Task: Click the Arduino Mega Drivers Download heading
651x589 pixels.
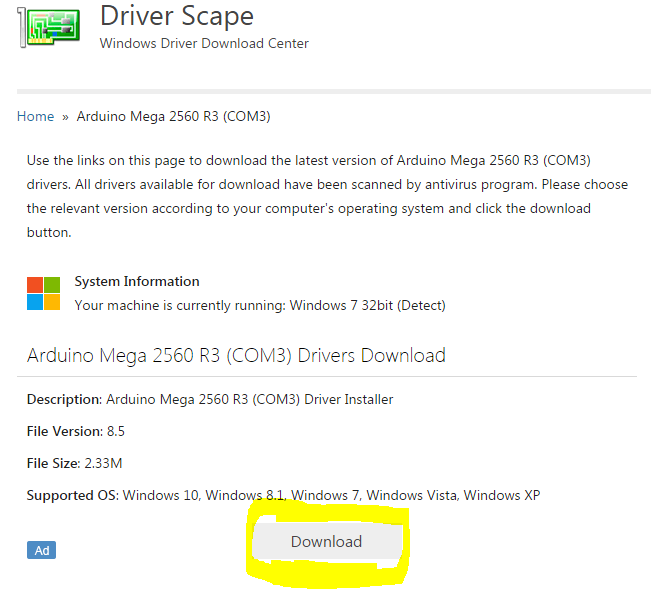Action: coord(236,355)
